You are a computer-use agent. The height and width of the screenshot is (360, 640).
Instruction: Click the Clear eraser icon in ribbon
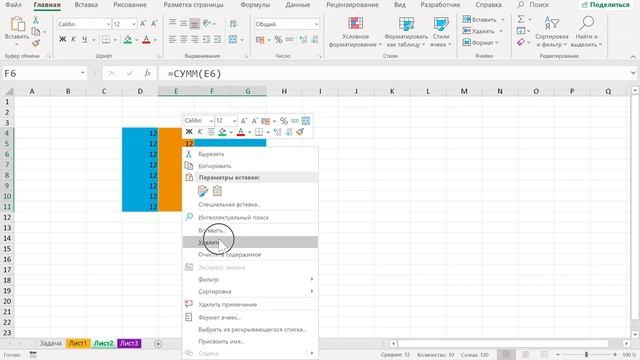(521, 42)
